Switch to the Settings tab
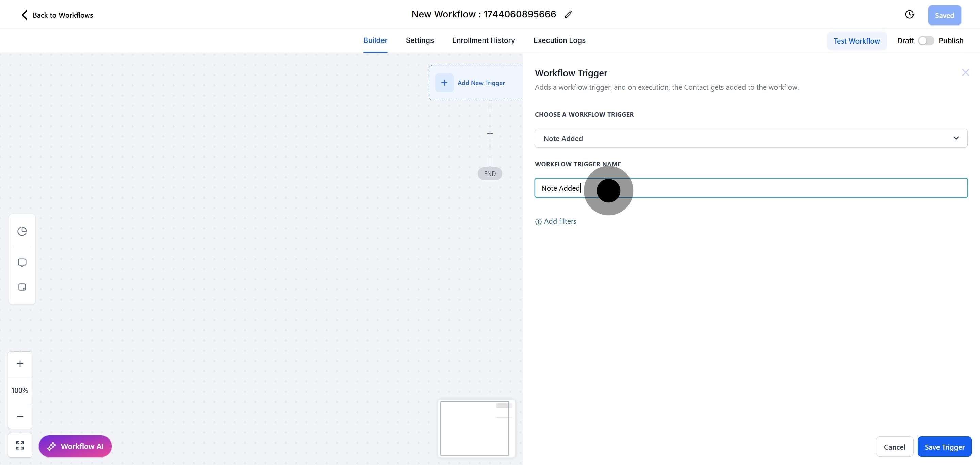Screen dimensions: 980x465 (419, 40)
